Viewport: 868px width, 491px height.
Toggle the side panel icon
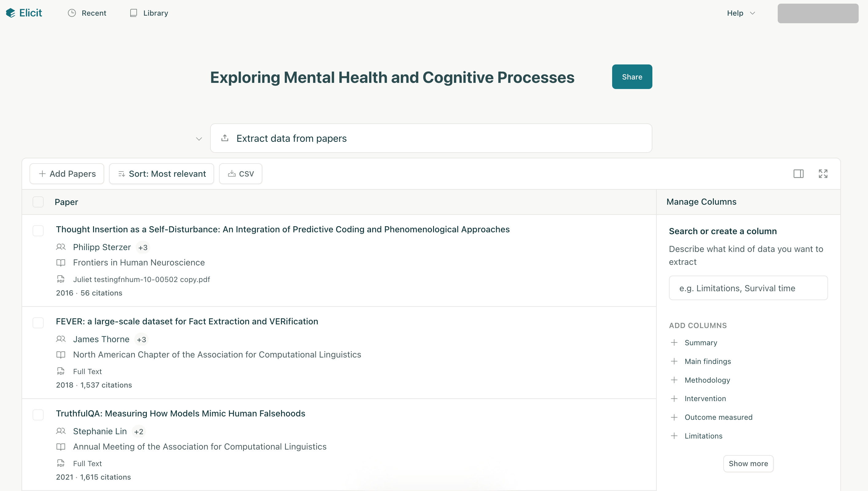(x=798, y=174)
